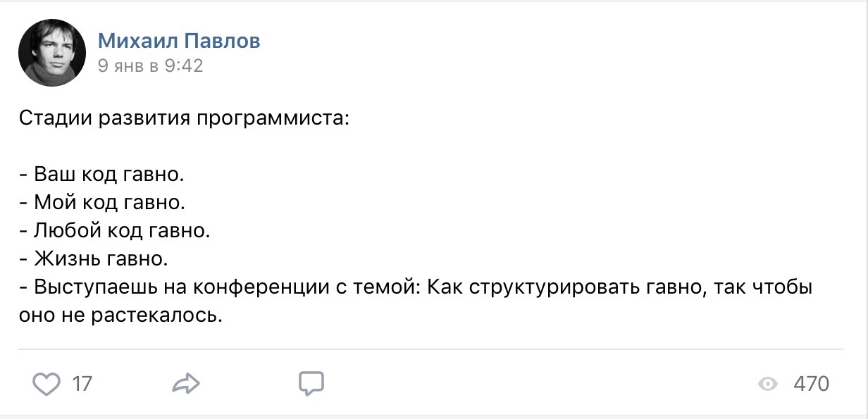The image size is (868, 419).
Task: Click the view count 470
Action: (x=811, y=384)
